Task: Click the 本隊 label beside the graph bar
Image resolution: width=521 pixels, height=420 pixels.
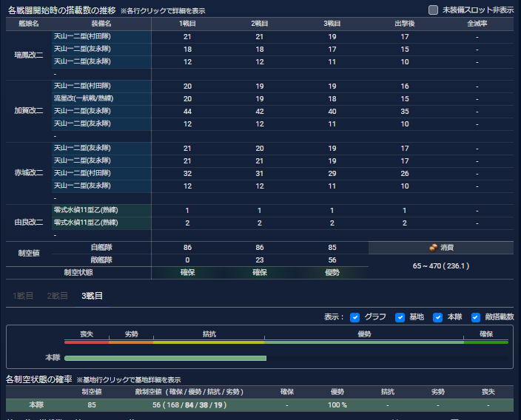Action: click(x=53, y=358)
